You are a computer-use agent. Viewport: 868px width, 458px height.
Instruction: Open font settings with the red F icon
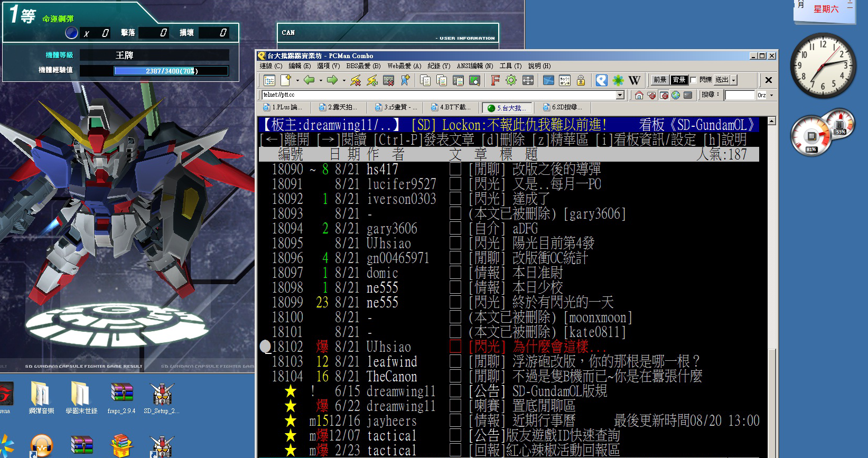coord(495,80)
